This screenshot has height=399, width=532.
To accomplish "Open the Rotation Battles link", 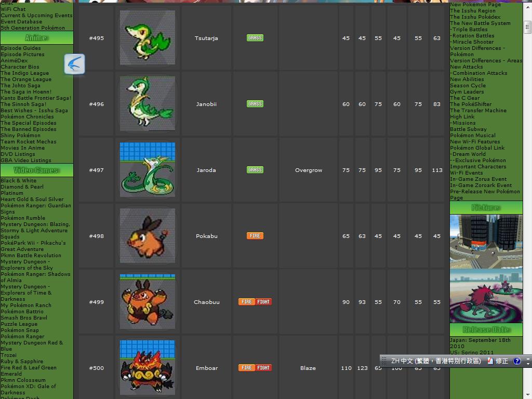I will tap(472, 36).
